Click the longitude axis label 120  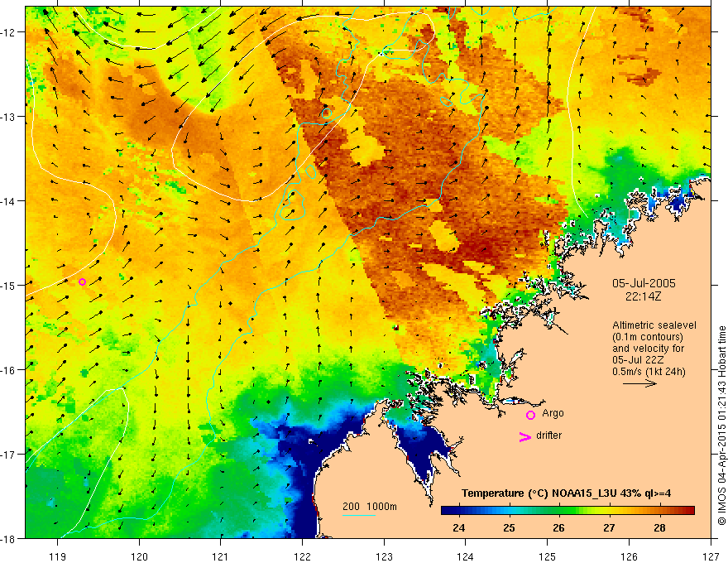(x=139, y=556)
